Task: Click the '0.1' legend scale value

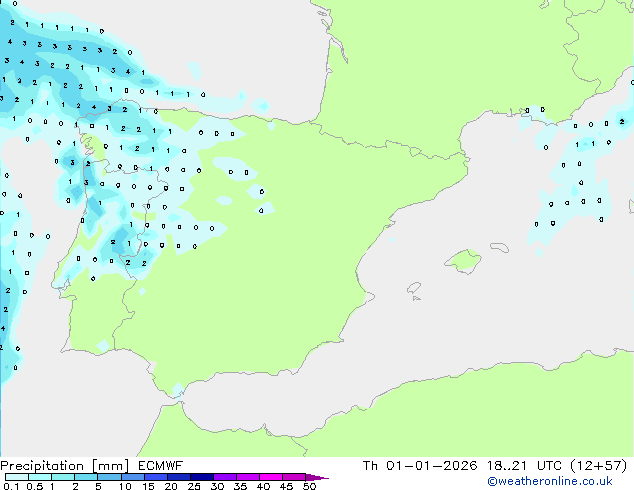Action: (11, 486)
